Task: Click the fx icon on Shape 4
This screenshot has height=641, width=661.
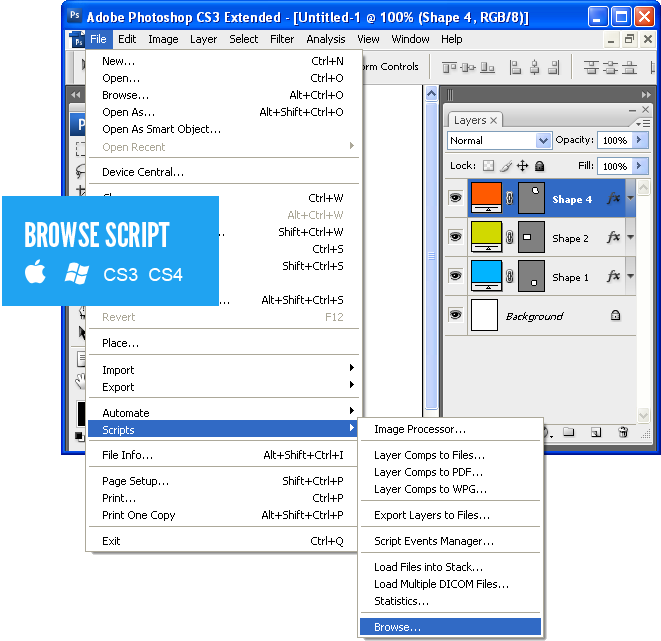Action: tap(613, 198)
